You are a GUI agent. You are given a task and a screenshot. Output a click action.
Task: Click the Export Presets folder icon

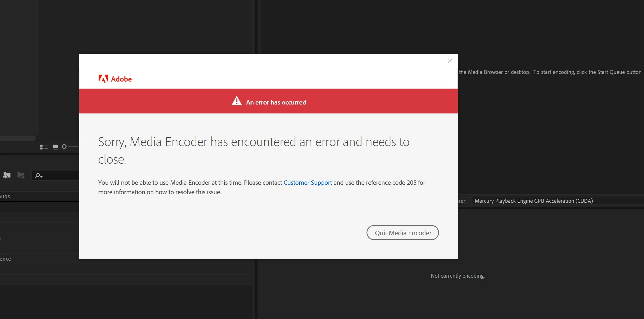[21, 176]
